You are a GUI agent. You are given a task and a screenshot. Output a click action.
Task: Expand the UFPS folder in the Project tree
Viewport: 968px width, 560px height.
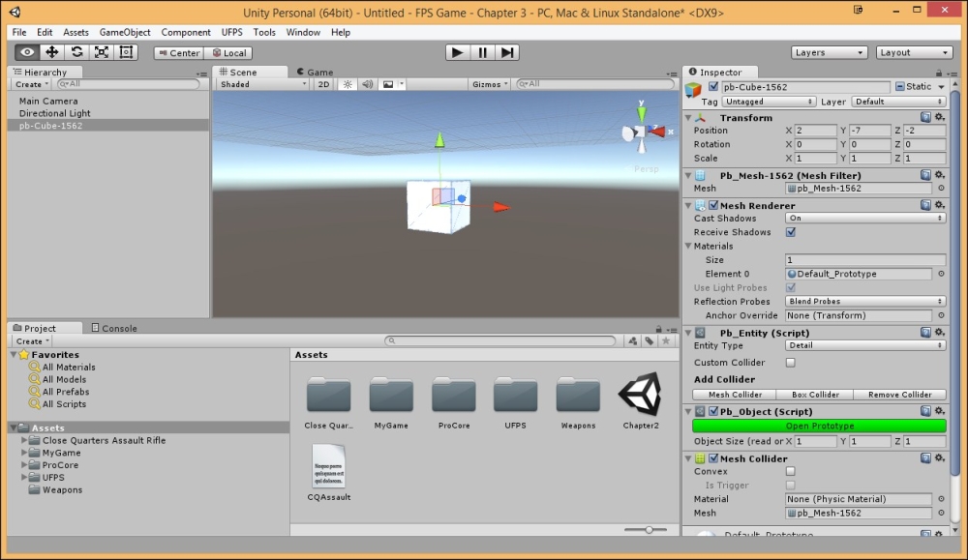[23, 477]
